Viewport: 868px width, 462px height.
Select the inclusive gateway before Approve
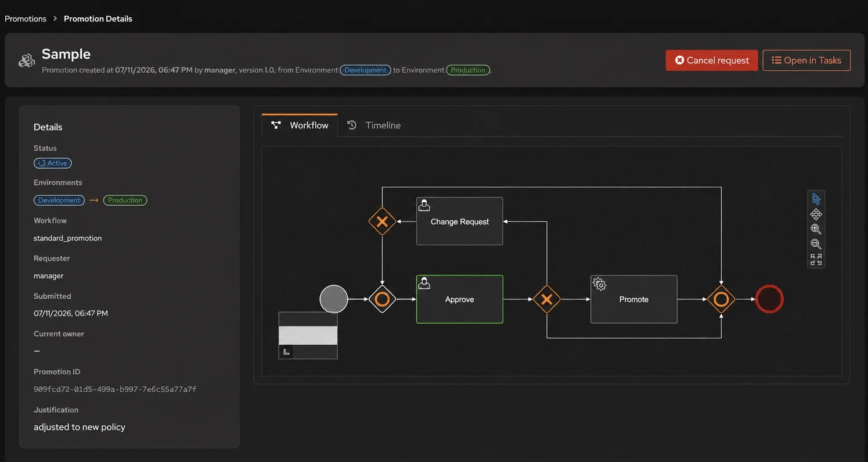(382, 299)
